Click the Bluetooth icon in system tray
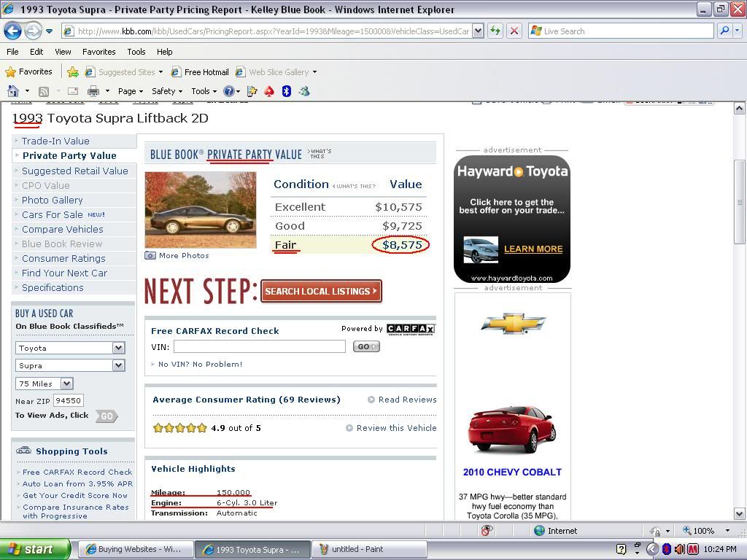The height and width of the screenshot is (560, 747). coord(667,550)
